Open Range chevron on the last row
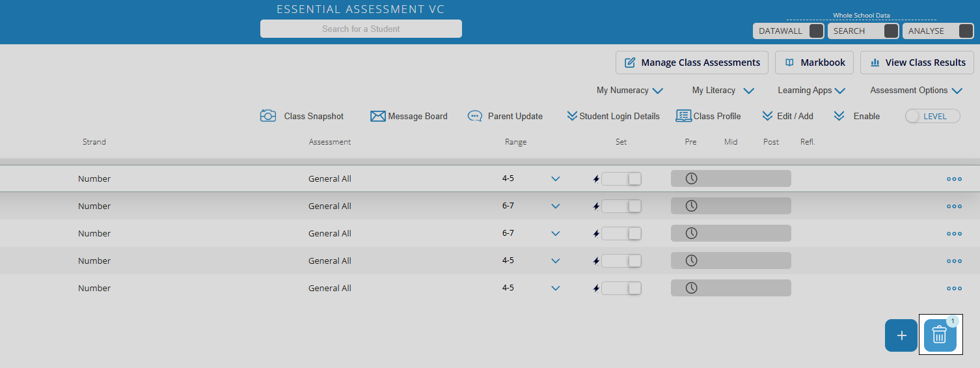The image size is (980, 368). [555, 289]
